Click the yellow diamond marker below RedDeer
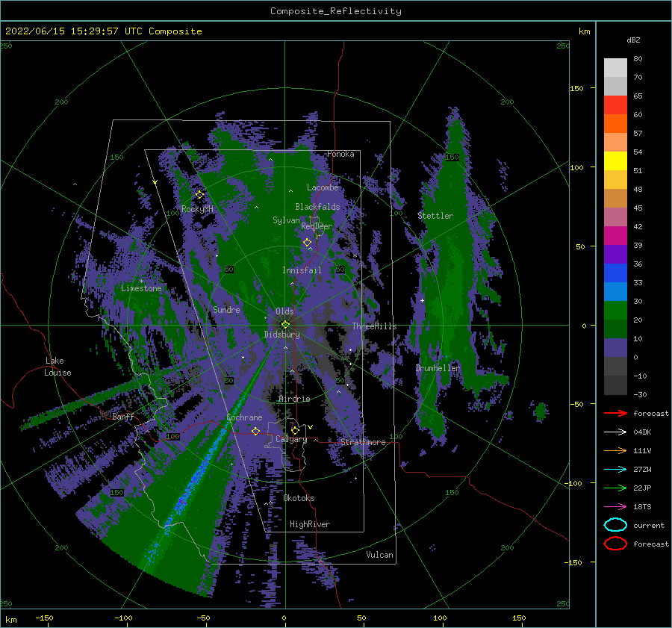 pyautogui.click(x=307, y=243)
